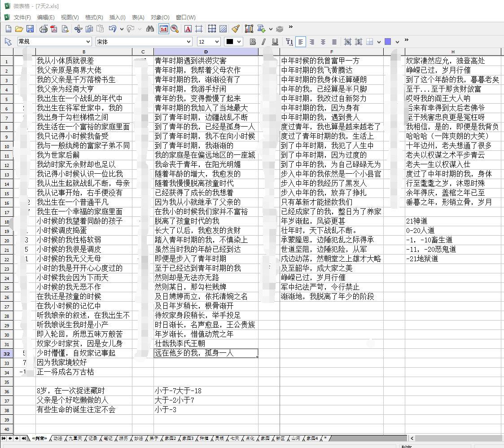Toggle Underline formatting

click(275, 42)
